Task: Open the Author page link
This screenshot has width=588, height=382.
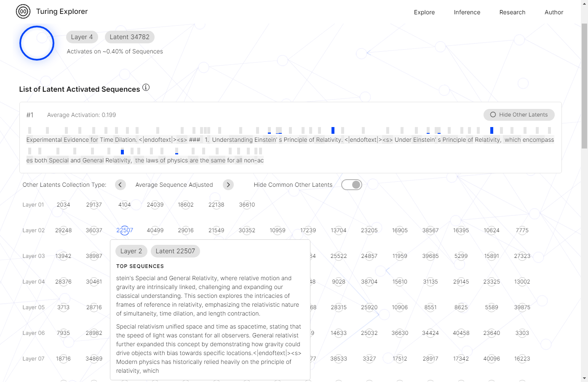Action: [553, 12]
